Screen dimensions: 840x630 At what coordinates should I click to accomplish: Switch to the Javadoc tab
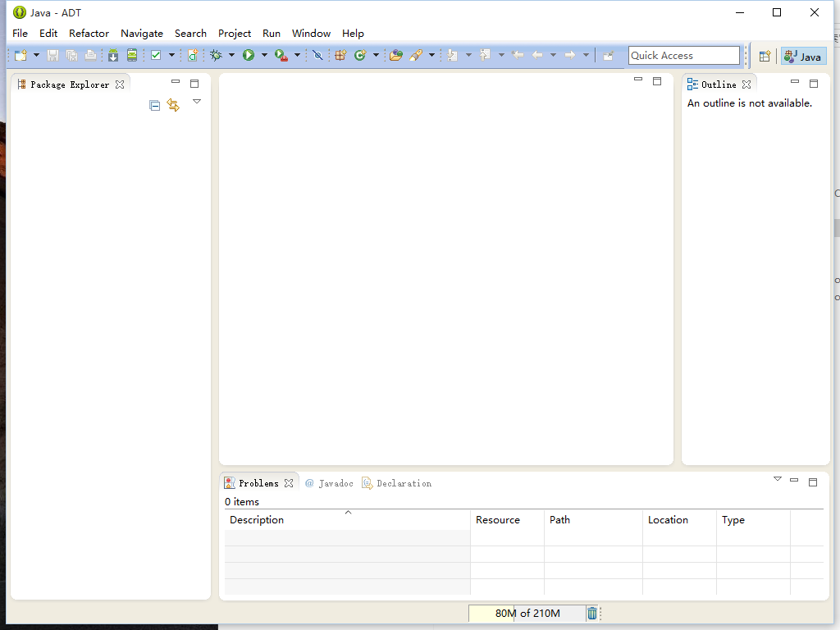point(330,483)
